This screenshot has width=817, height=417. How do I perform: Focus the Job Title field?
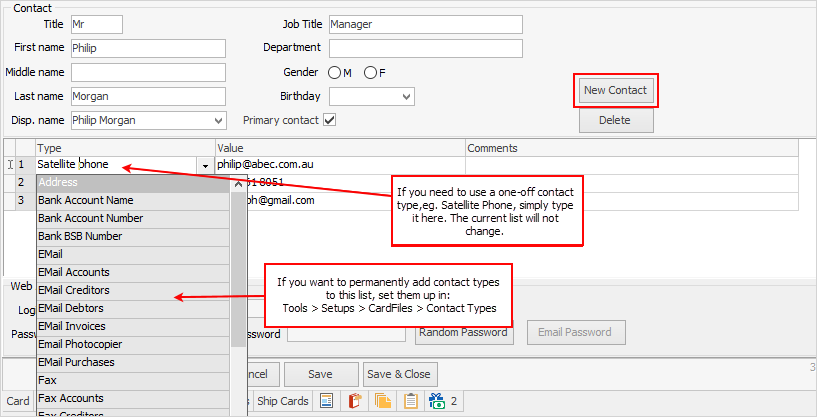point(426,24)
